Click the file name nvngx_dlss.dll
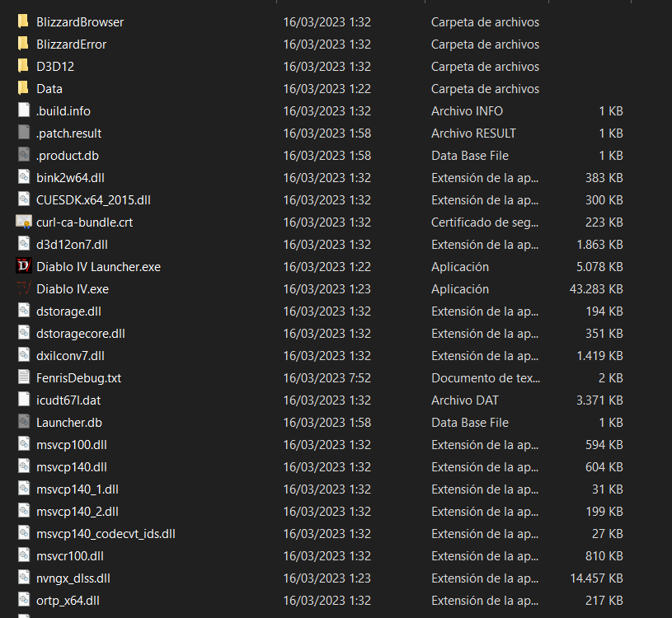The image size is (672, 618). click(x=73, y=578)
